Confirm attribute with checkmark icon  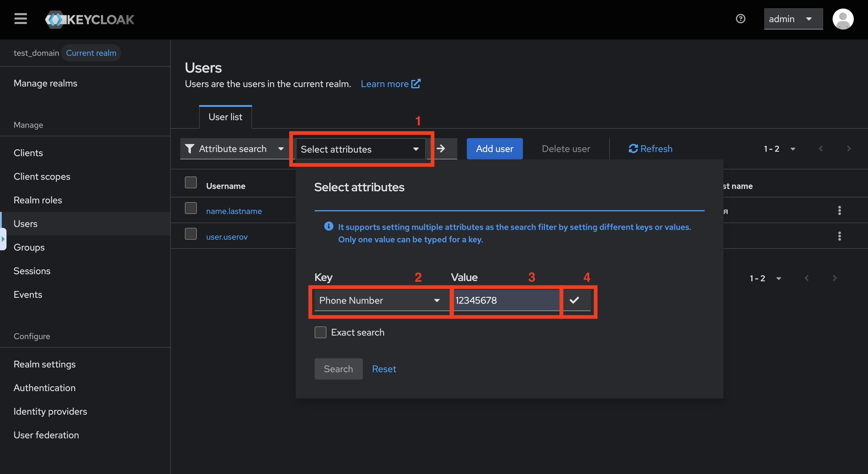point(574,300)
